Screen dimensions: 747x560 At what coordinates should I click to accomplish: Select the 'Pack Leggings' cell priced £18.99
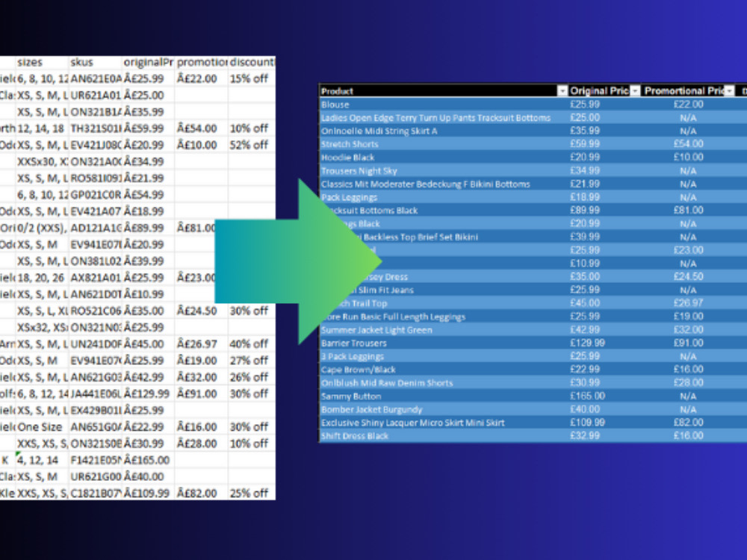point(444,197)
